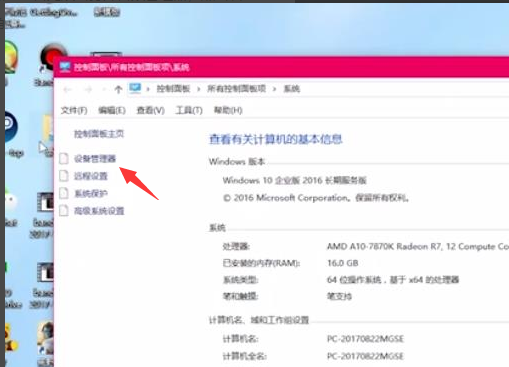Click the PC-20170822MGSE value beside 计算机全名

click(365, 356)
